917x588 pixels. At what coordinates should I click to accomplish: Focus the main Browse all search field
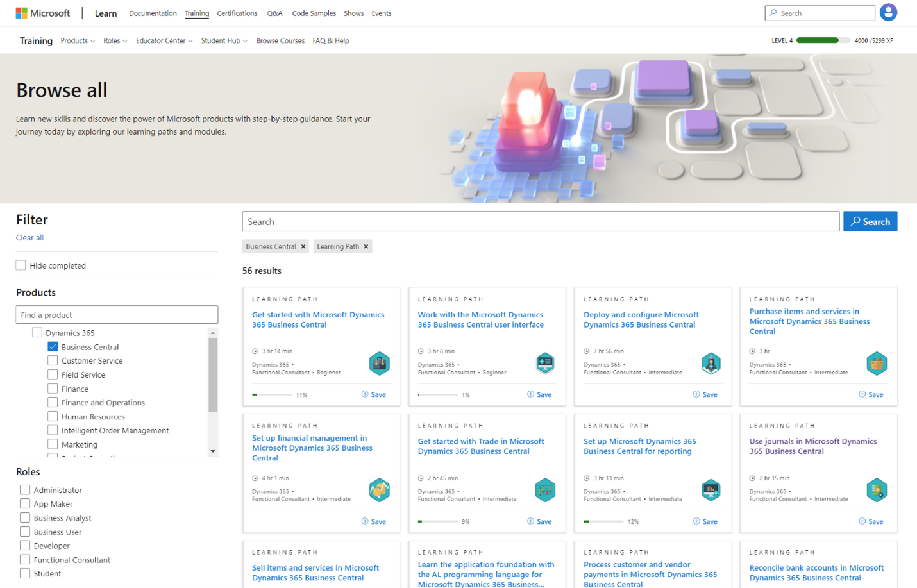541,221
